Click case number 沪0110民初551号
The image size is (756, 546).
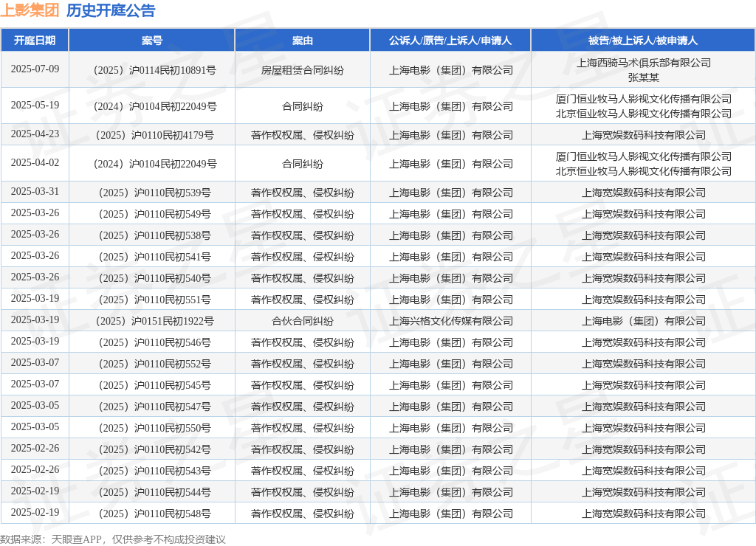(x=173, y=300)
